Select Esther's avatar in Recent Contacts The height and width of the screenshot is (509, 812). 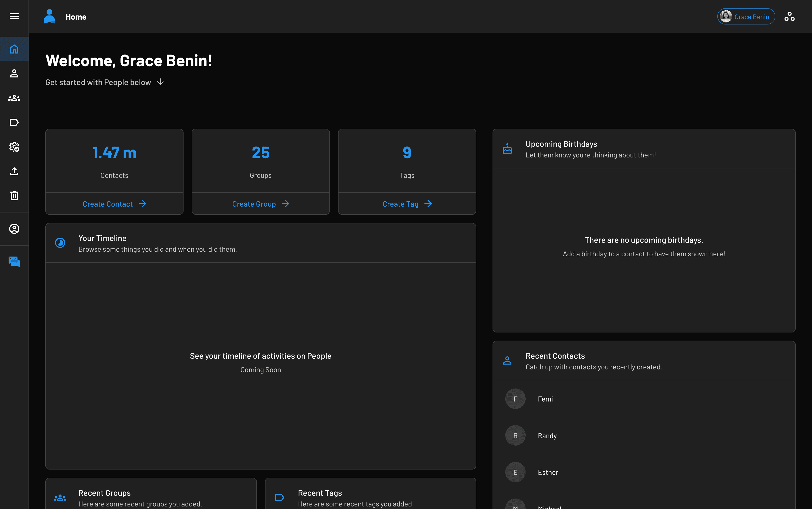click(x=515, y=472)
